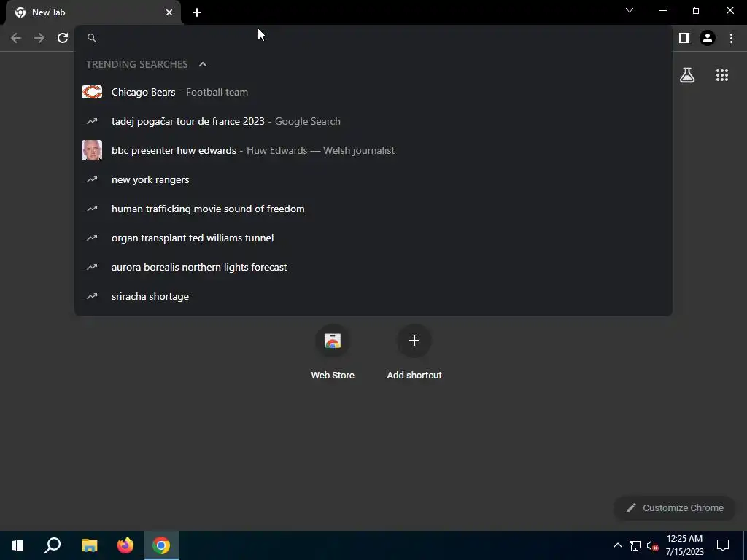747x560 pixels.
Task: Click the search magnifier in the address bar
Action: (x=92, y=38)
